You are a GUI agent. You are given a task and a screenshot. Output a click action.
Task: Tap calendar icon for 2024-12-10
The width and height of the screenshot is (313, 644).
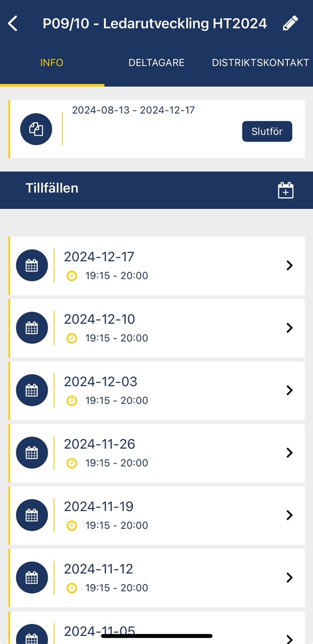click(32, 328)
